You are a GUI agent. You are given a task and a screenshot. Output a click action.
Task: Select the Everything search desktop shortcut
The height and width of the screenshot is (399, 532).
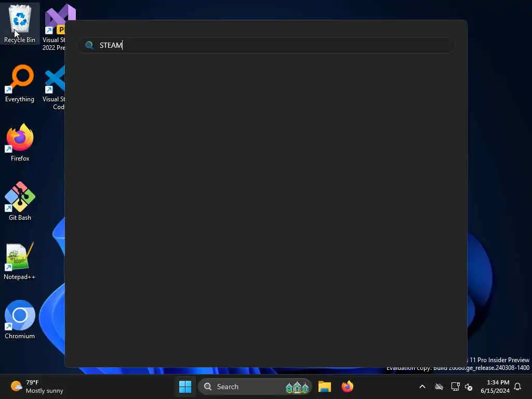pyautogui.click(x=20, y=84)
